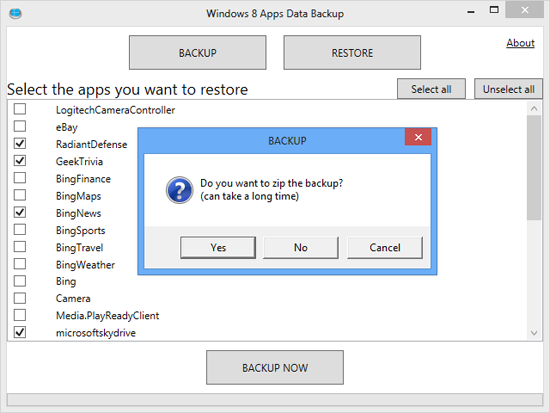Image resolution: width=550 pixels, height=413 pixels.
Task: Choose No in the BACKUP dialog
Action: (x=301, y=247)
